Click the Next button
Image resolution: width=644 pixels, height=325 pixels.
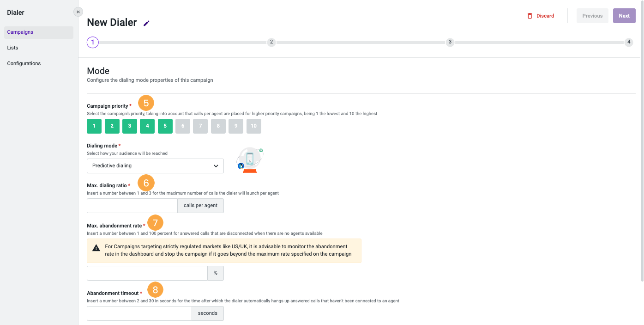tap(624, 15)
